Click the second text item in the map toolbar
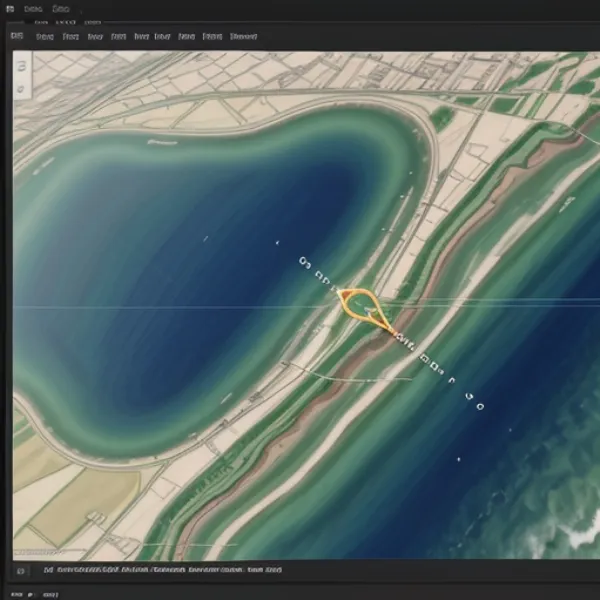This screenshot has width=600, height=600. tap(71, 36)
